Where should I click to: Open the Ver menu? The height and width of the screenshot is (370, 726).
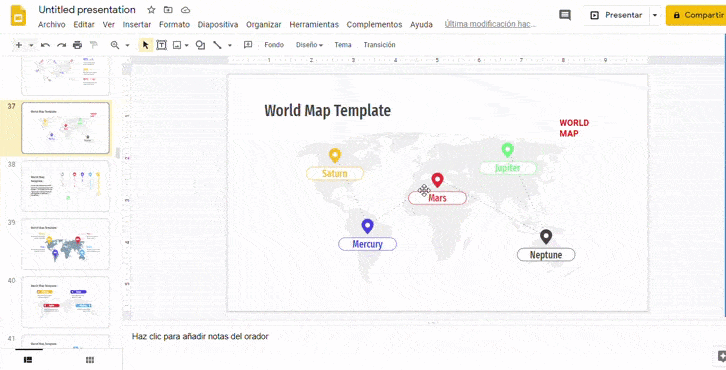[x=109, y=25]
